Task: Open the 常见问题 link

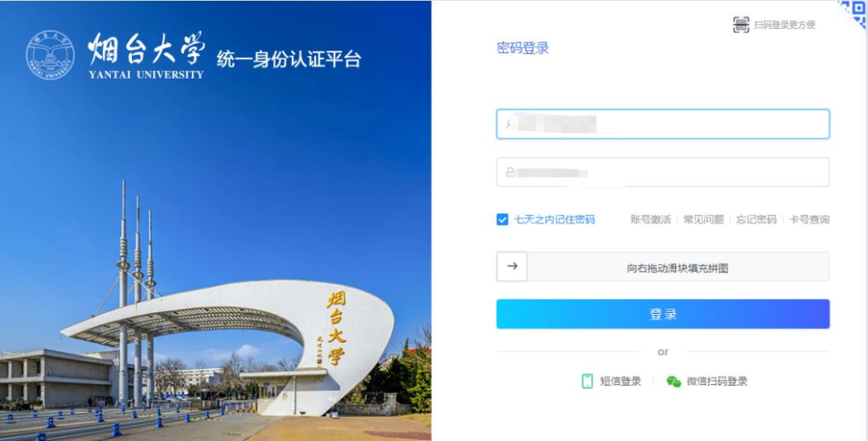Action: pos(703,219)
